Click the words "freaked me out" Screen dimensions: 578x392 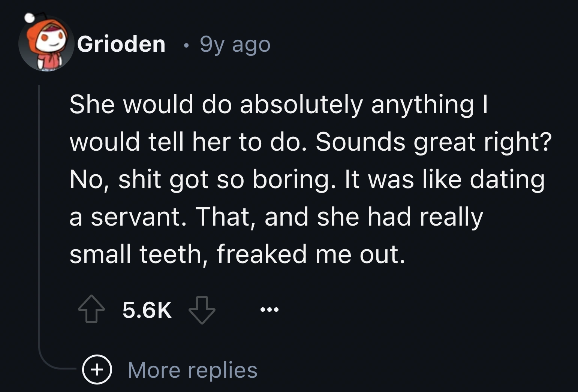pyautogui.click(x=311, y=254)
